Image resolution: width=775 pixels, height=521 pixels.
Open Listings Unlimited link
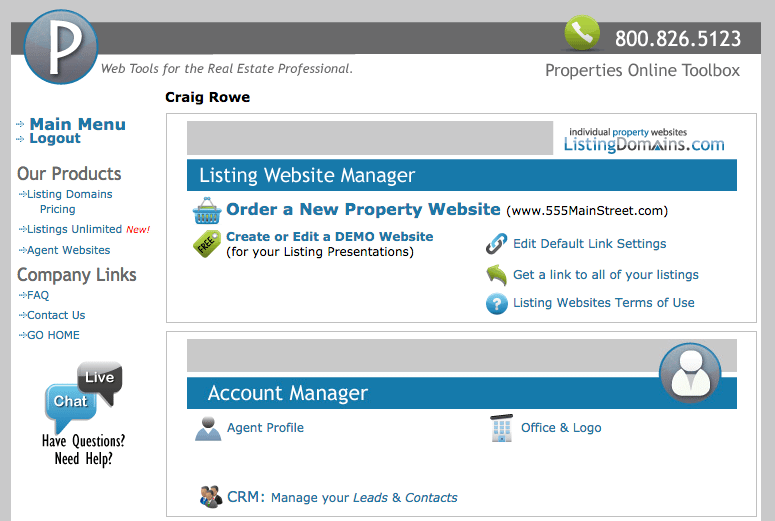(x=74, y=229)
